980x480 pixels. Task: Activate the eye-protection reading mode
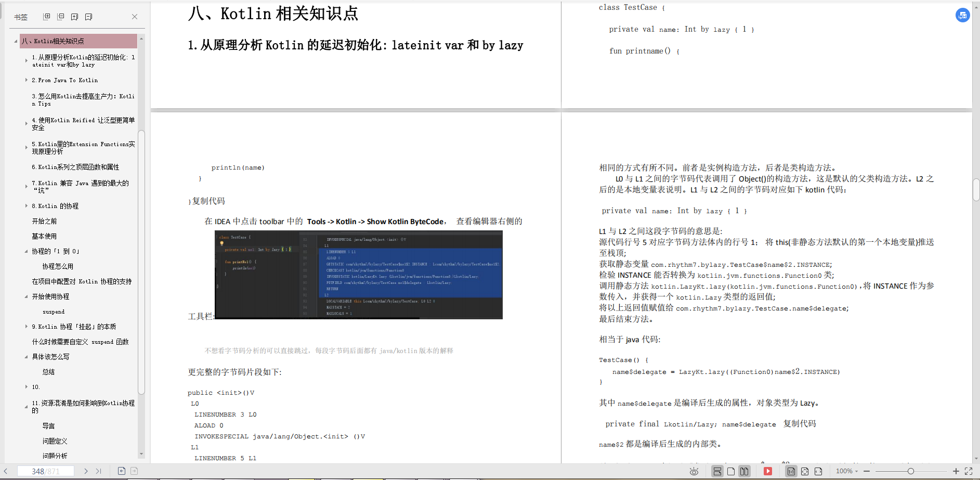(694, 471)
